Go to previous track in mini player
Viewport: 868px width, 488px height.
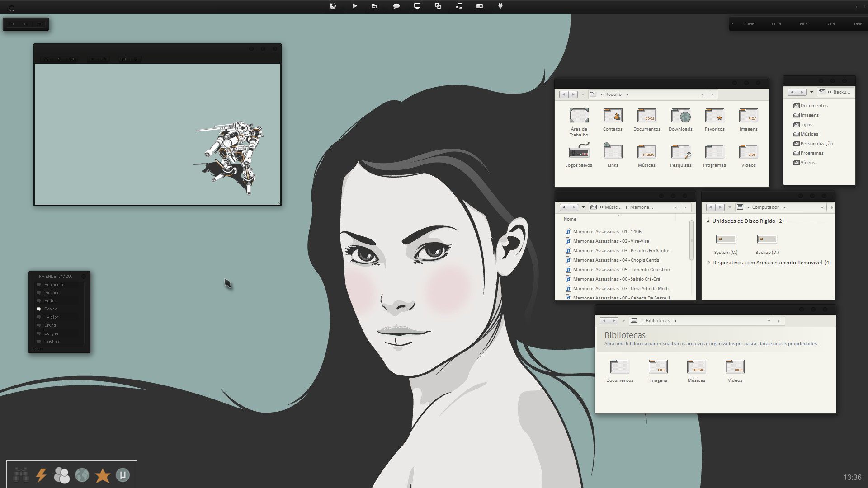click(13, 24)
